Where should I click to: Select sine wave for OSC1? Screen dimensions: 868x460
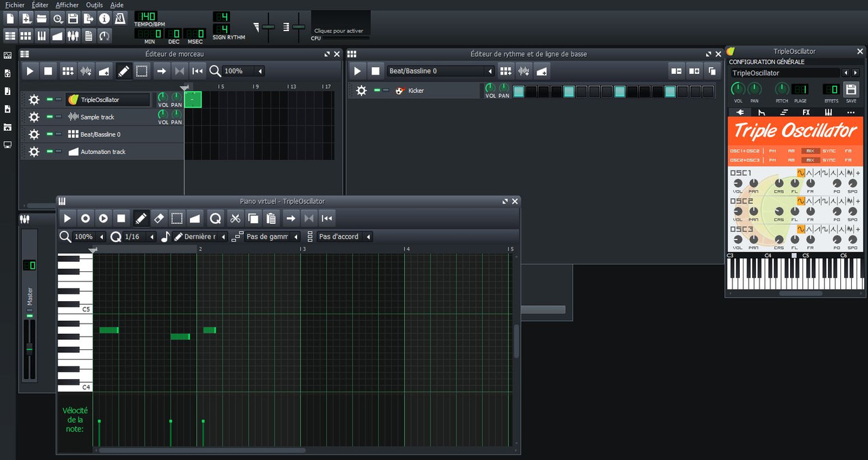(801, 173)
